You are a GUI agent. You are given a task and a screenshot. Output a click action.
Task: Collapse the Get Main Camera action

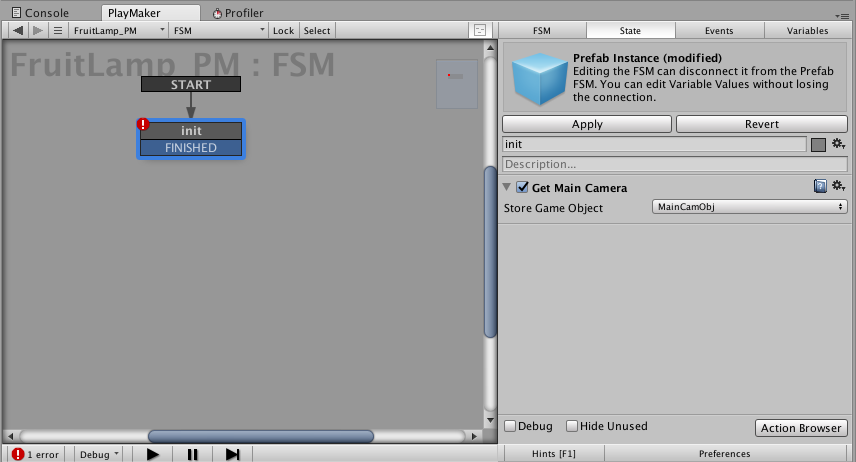(x=507, y=187)
